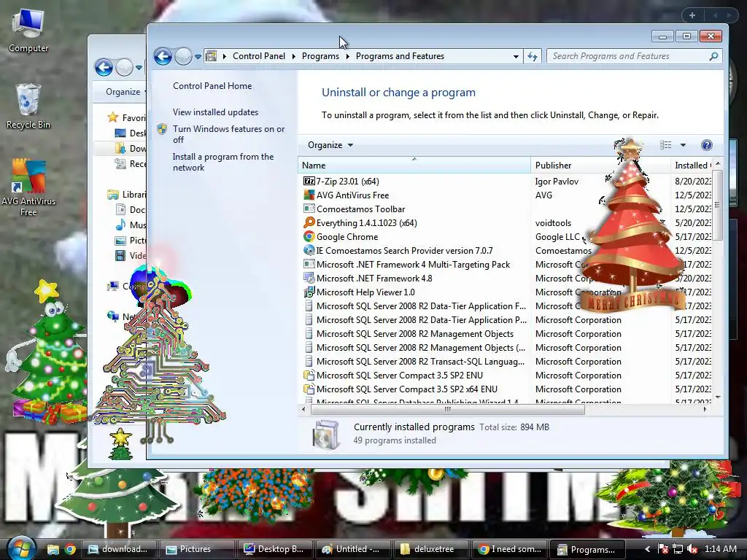Click the Back arrow in Programs and Features

[163, 57]
